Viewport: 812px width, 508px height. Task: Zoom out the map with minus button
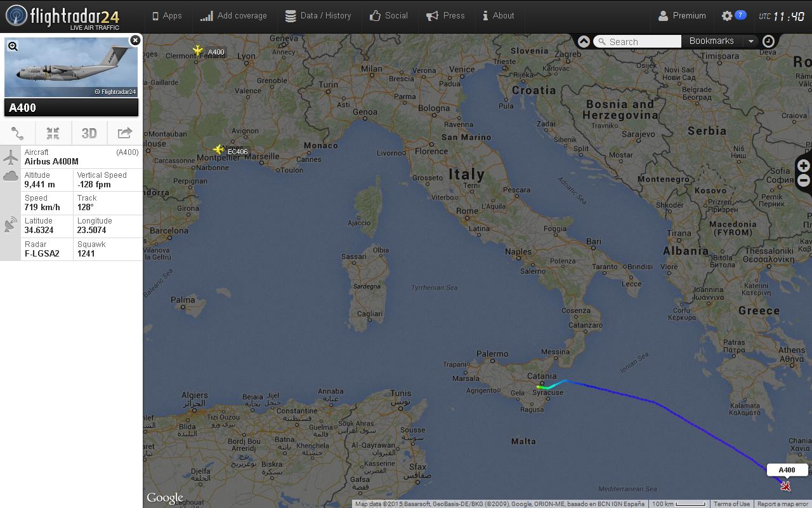(x=804, y=180)
